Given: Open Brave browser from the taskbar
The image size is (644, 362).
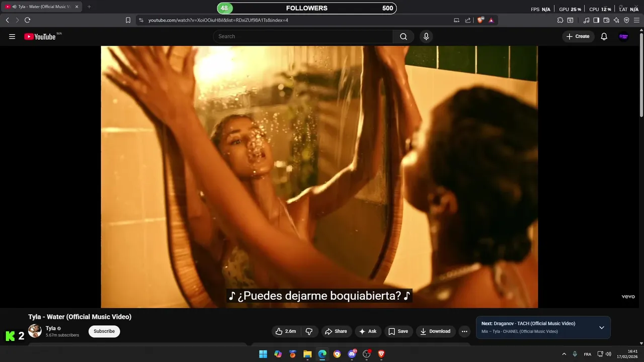Looking at the screenshot, I should (x=381, y=354).
